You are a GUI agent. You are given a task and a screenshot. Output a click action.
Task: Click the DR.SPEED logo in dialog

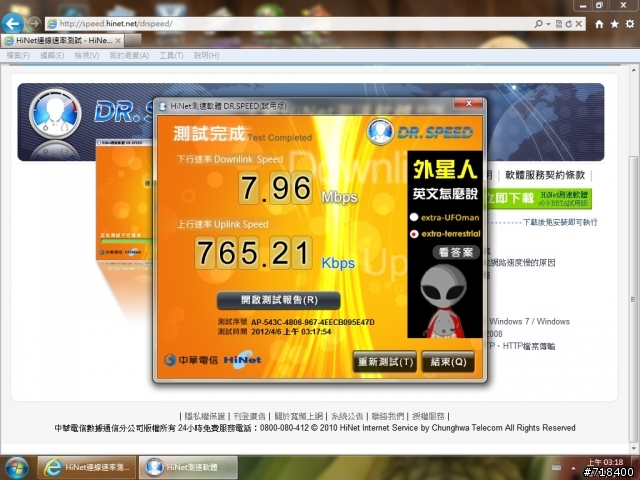[x=420, y=132]
